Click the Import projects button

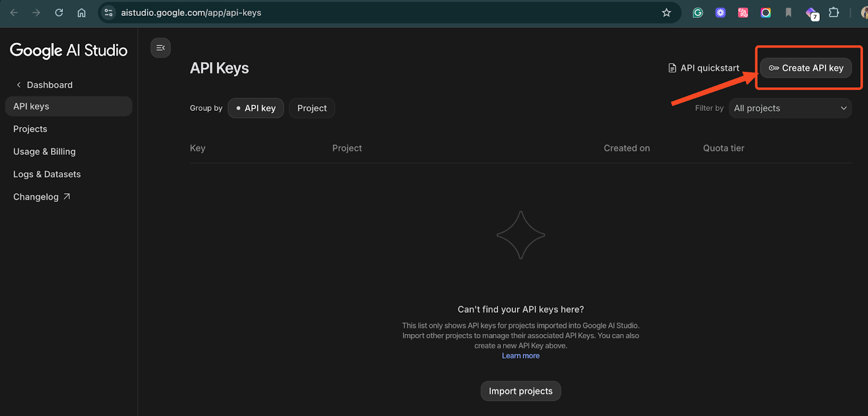point(521,391)
